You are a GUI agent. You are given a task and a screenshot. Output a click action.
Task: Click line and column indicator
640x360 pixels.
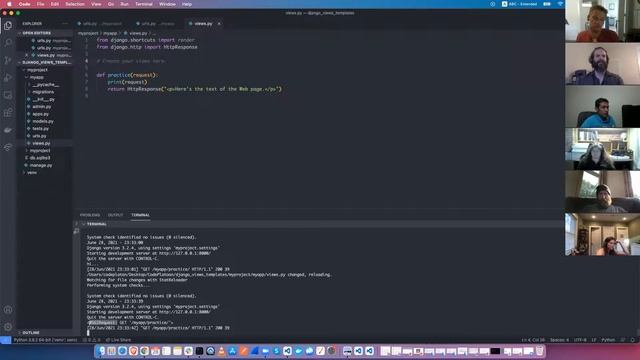[533, 340]
